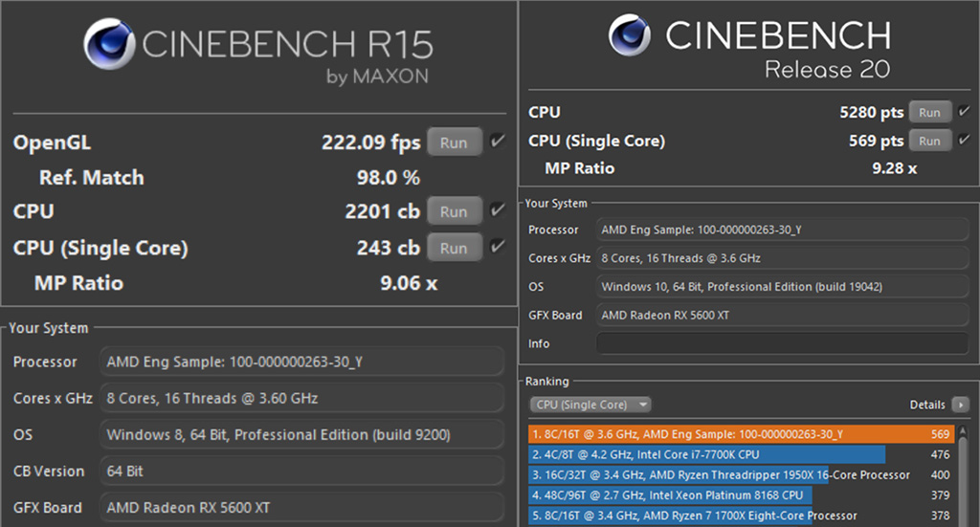
Task: Toggle the CPU checkbox in R15
Action: point(498,209)
